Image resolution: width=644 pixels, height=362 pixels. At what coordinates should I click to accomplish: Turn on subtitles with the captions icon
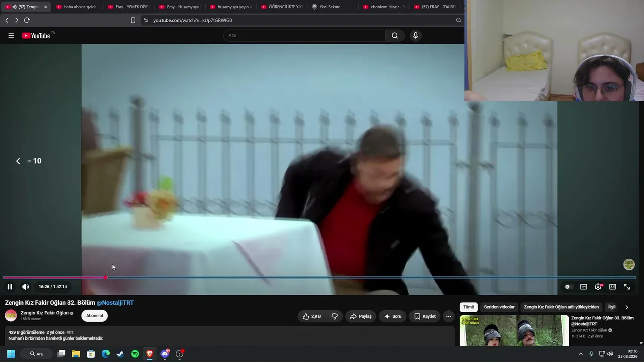pyautogui.click(x=584, y=287)
